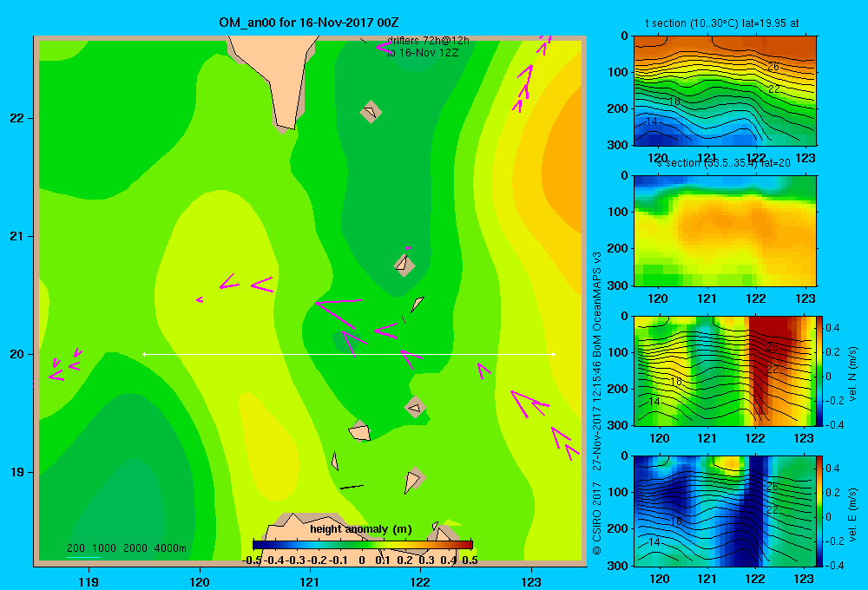
Task: Click depth label 300 of the salinity section
Action: click(617, 285)
